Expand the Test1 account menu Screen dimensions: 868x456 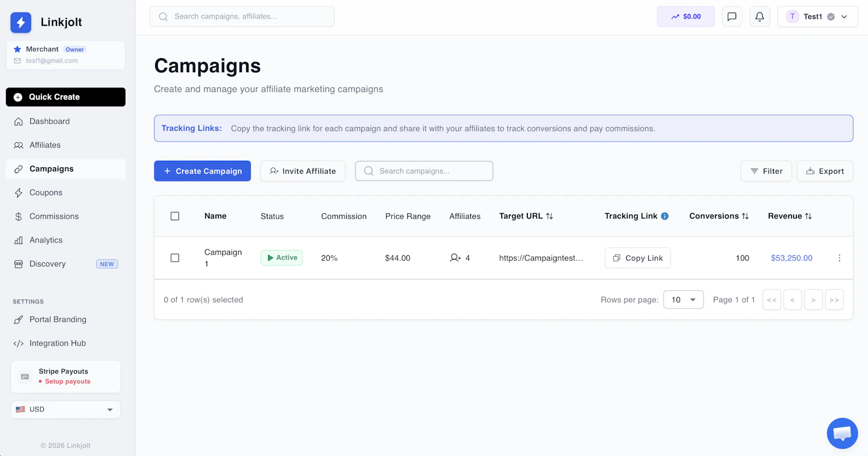point(818,16)
